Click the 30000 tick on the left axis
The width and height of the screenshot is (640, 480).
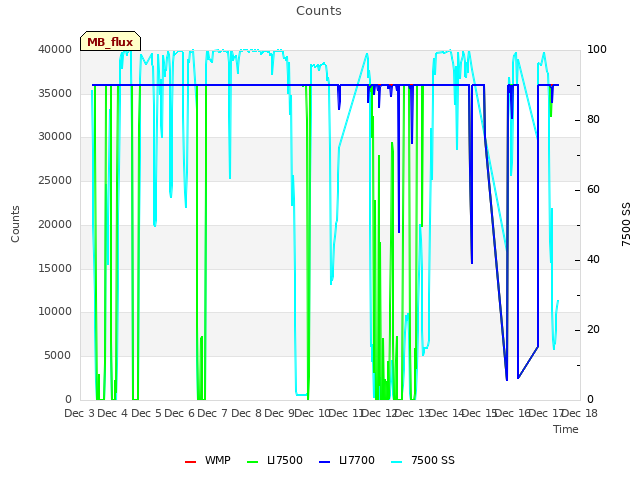click(x=55, y=137)
